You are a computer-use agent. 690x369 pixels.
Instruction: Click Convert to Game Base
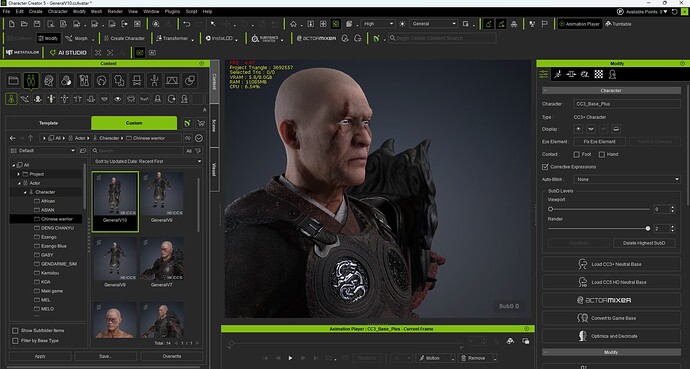[x=611, y=318]
